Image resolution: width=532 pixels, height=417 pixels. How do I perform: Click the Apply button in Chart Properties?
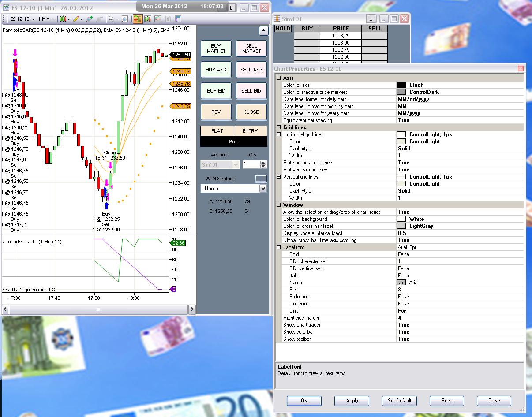pos(352,401)
